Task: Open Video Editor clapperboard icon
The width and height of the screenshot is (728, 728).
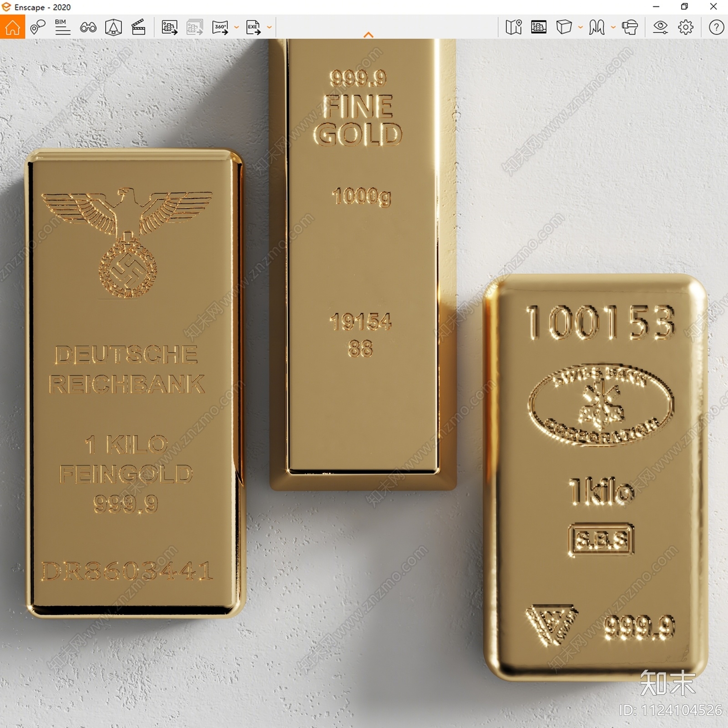Action: pos(138,27)
